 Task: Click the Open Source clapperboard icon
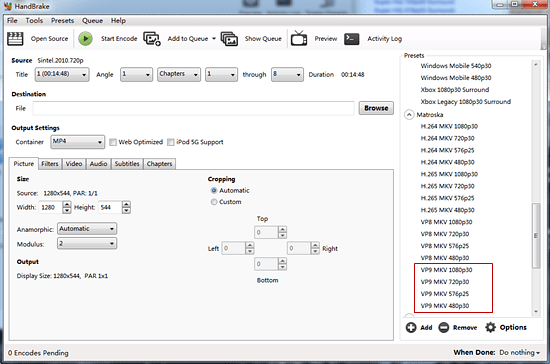point(15,39)
